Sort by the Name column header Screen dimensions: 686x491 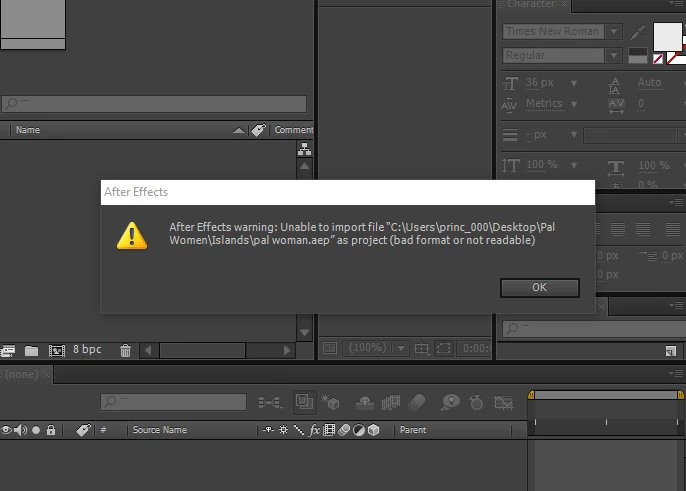pyautogui.click(x=28, y=130)
